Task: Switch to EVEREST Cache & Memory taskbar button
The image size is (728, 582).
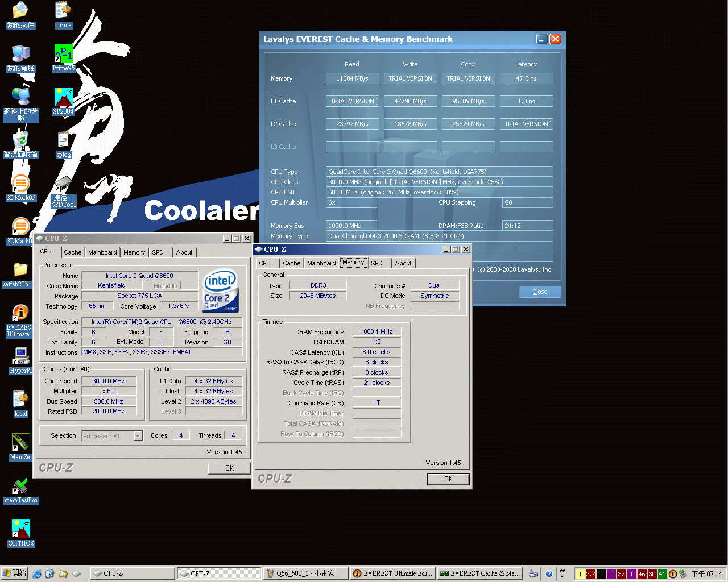Action: (x=479, y=573)
